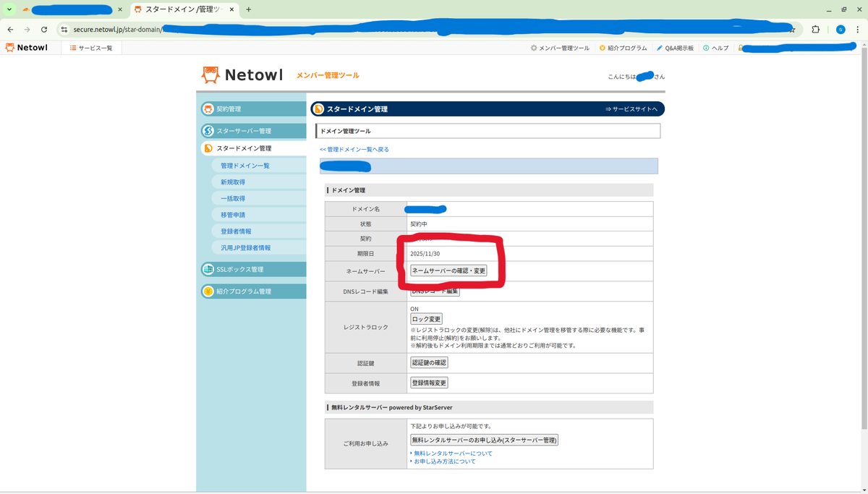Open Q&A掲示板 link
Viewport: 868px width, 494px height.
click(675, 48)
